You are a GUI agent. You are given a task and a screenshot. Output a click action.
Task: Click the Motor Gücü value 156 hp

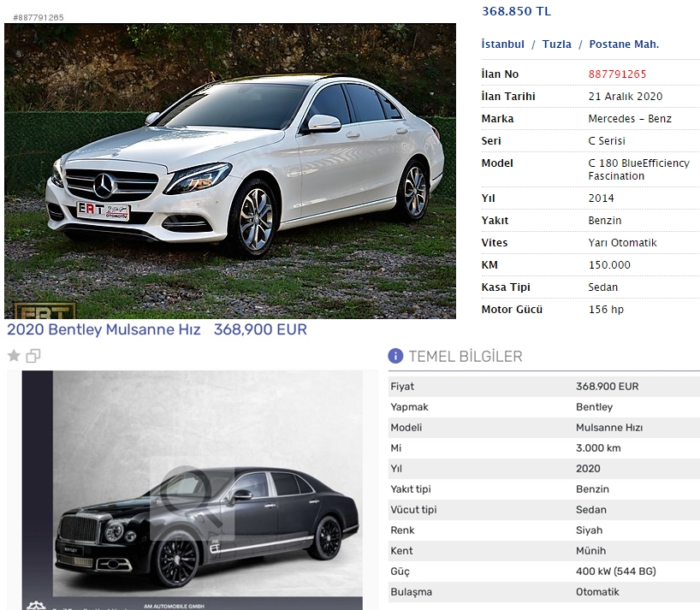click(x=606, y=309)
